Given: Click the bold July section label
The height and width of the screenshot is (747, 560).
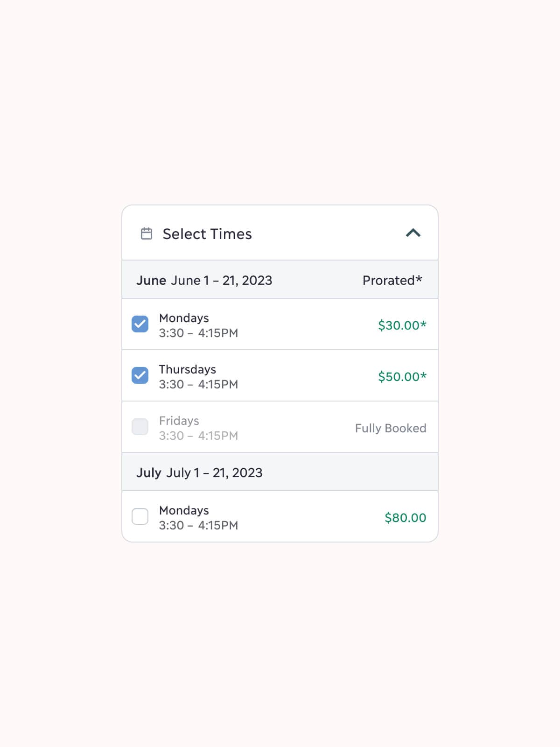Looking at the screenshot, I should point(149,472).
